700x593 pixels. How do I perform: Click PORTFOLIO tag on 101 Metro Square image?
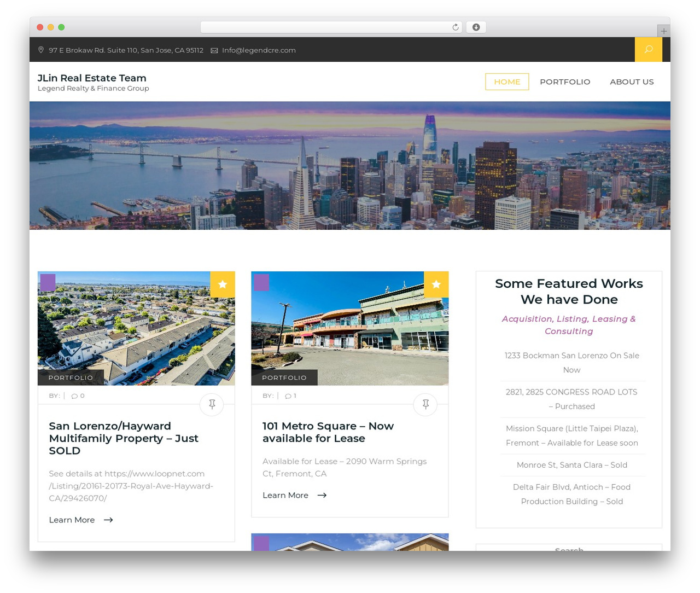pyautogui.click(x=284, y=377)
